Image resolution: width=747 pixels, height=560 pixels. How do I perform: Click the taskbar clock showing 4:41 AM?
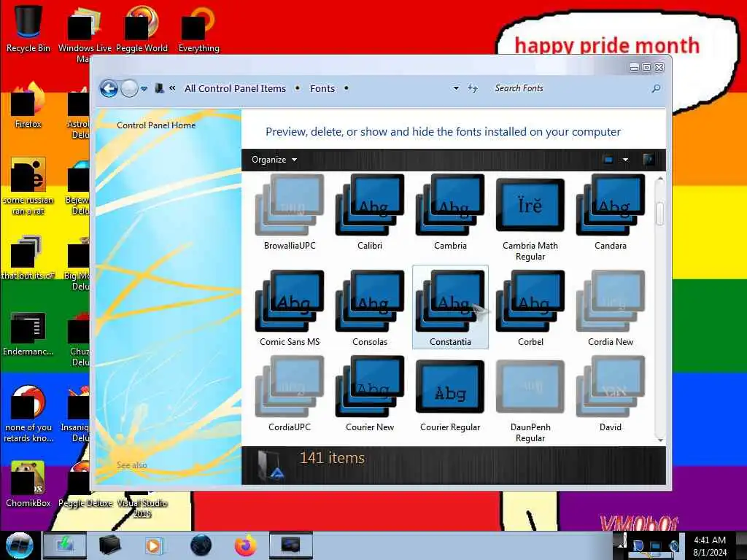click(710, 540)
